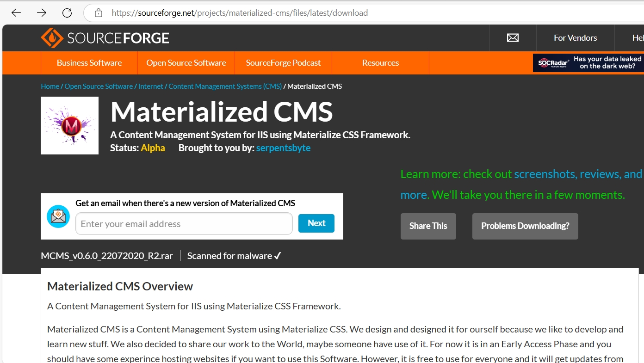Screen dimensions: 644x363
Task: Open the For Vendors menu
Action: click(x=575, y=38)
